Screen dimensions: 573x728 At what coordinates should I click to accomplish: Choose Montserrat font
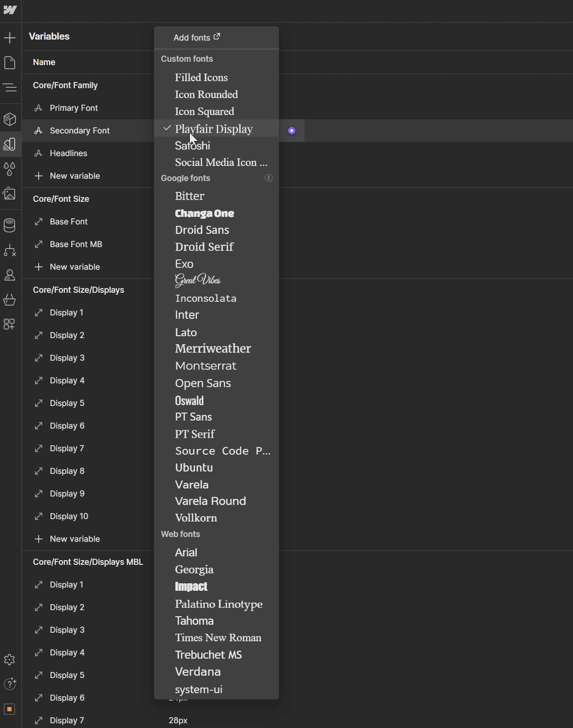[x=216, y=366]
